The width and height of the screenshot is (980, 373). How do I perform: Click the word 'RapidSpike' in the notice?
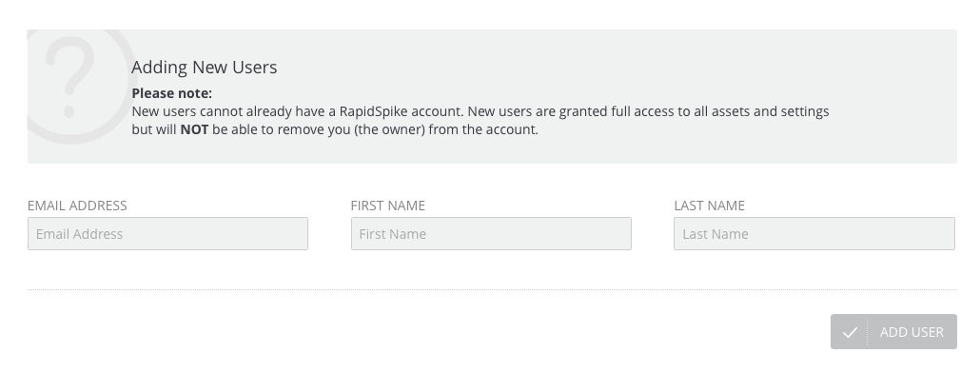click(373, 112)
